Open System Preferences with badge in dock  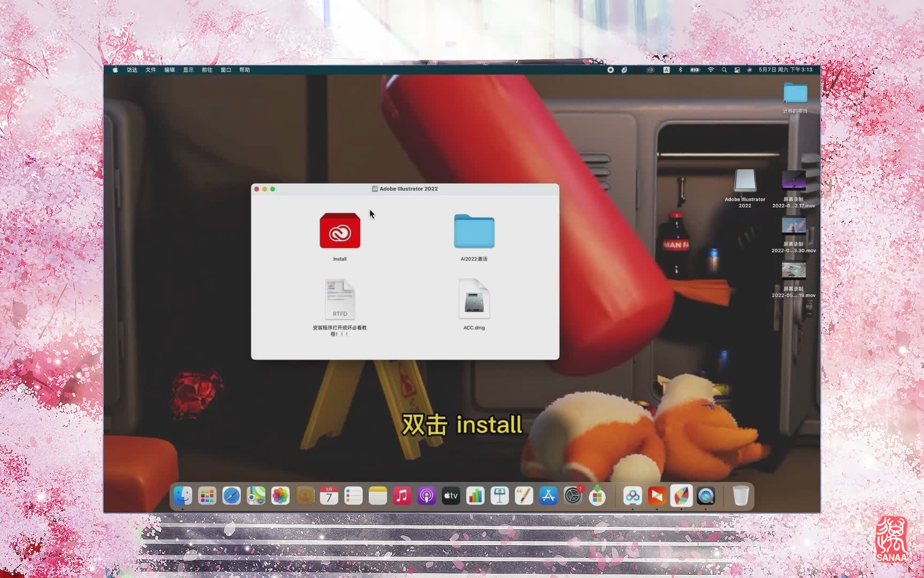pyautogui.click(x=573, y=496)
